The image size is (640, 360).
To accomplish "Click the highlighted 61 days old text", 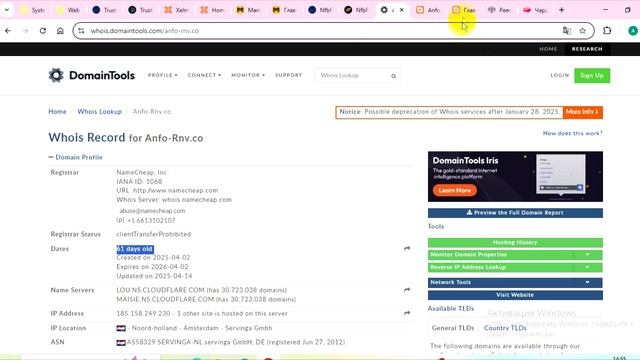I will pos(135,249).
